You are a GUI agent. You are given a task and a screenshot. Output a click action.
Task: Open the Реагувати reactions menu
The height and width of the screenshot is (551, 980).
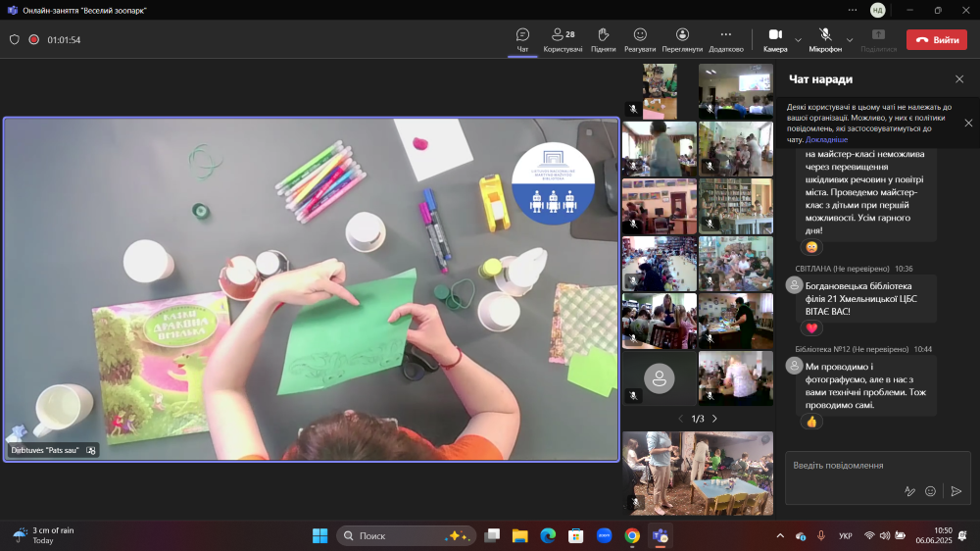640,40
